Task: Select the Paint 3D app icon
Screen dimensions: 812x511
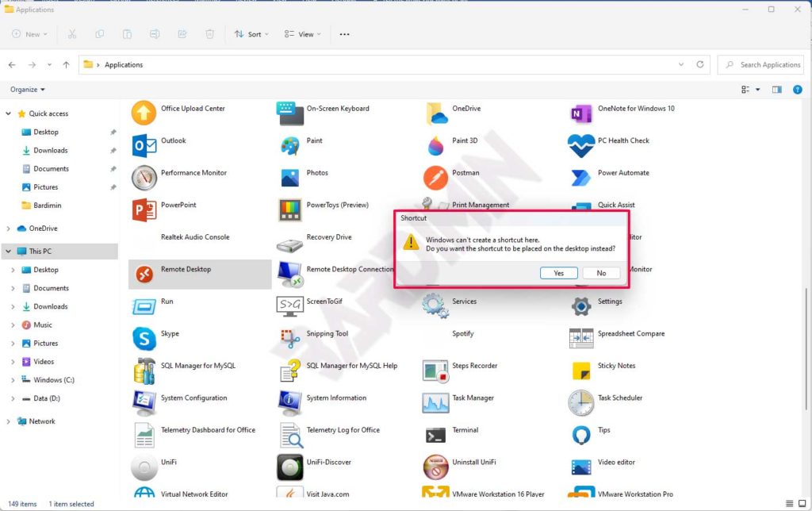Action: tap(435, 146)
